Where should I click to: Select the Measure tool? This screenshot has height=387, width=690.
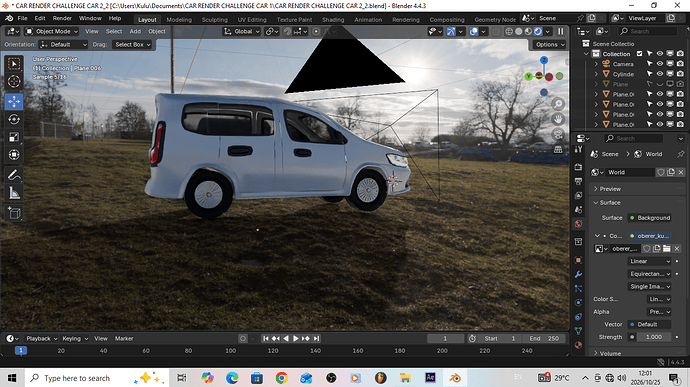14,193
